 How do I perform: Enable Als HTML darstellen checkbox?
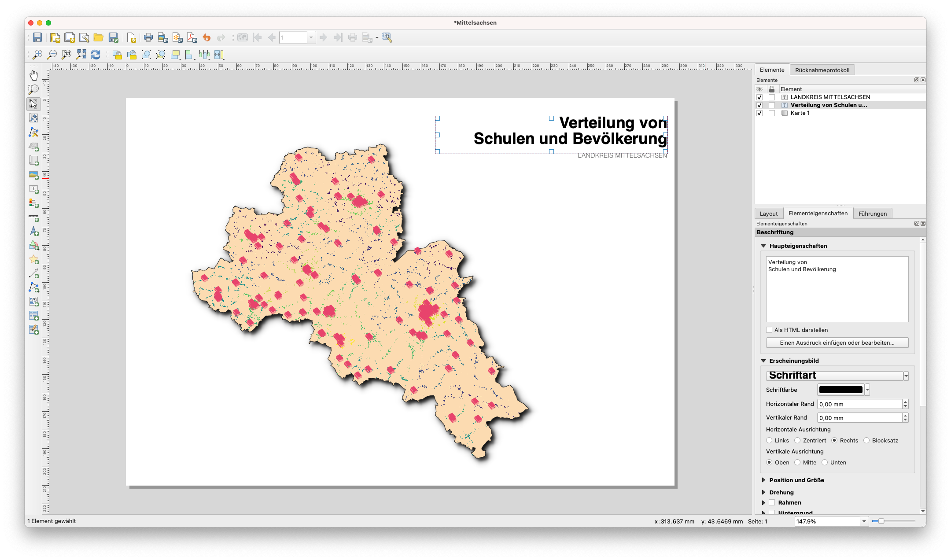(x=769, y=330)
